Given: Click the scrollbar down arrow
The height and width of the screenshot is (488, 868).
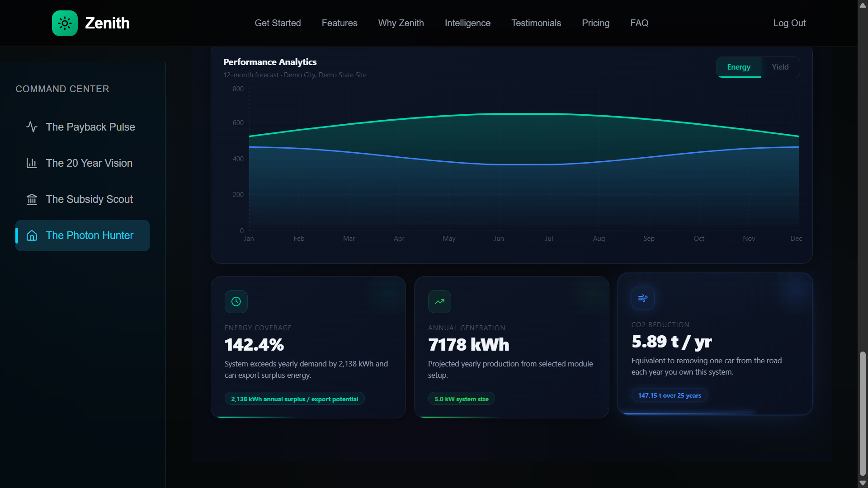Looking at the screenshot, I should (863, 483).
